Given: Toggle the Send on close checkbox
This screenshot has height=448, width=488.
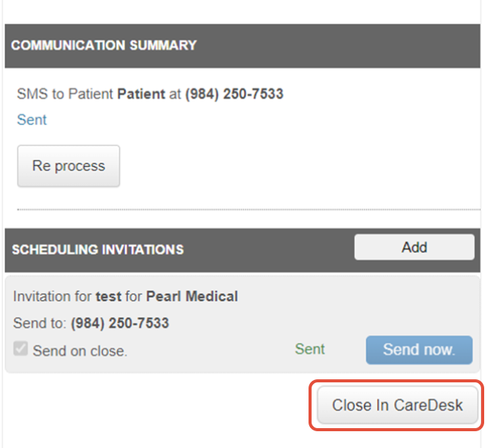Looking at the screenshot, I should tap(21, 350).
